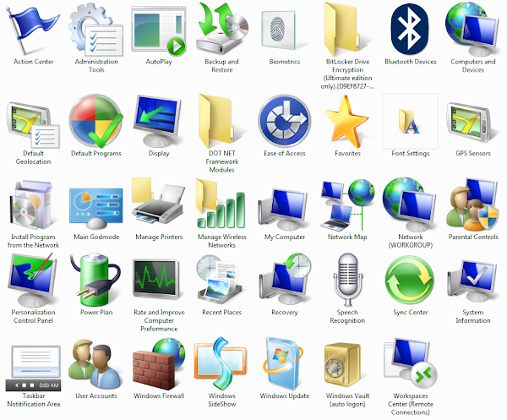Open the Biometrics fingerprint icon
The image size is (507, 420).
point(279,30)
